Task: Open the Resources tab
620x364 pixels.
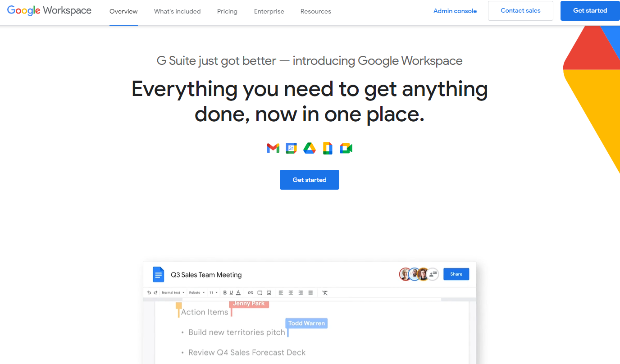Action: 316,11
